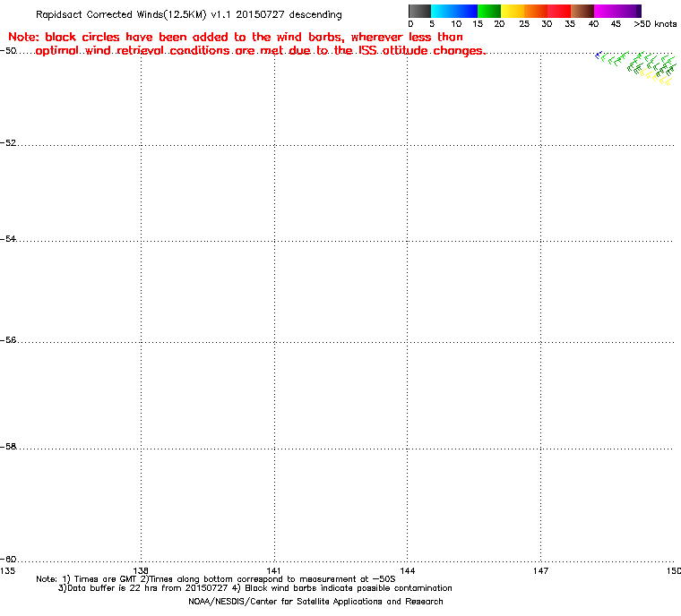Click the longitude axis label '147'
The image size is (681, 616).
click(540, 570)
